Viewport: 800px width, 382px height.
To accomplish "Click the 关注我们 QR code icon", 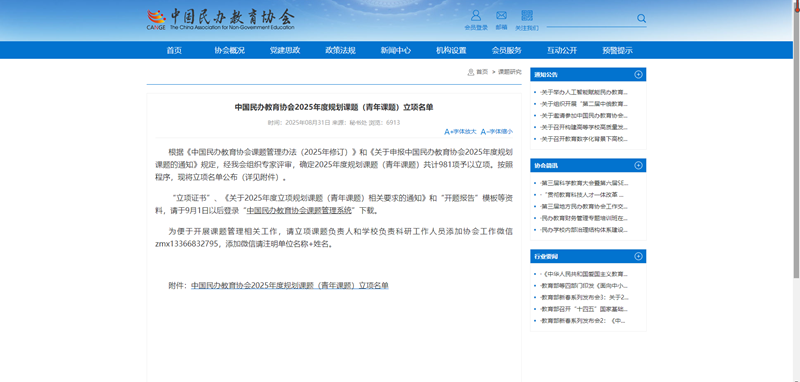I will (527, 16).
